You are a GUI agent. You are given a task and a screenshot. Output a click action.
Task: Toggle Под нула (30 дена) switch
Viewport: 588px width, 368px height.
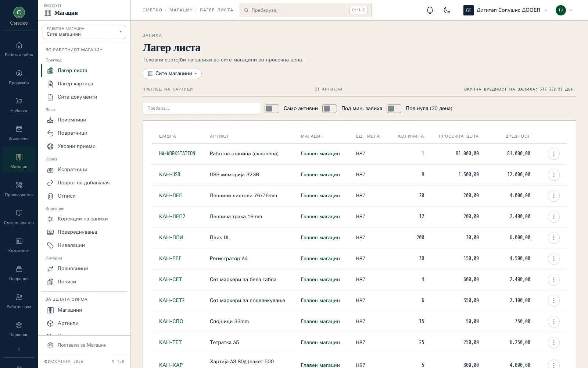[x=394, y=109]
